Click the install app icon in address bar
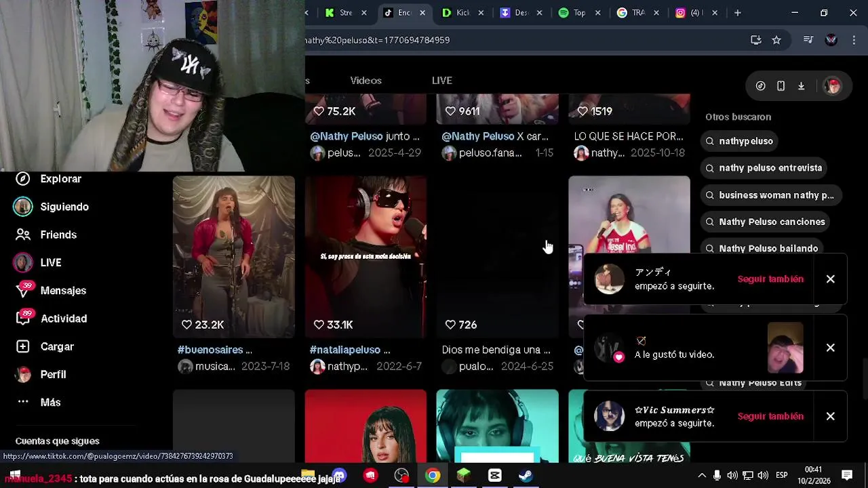The width and height of the screenshot is (868, 488). coord(756,40)
